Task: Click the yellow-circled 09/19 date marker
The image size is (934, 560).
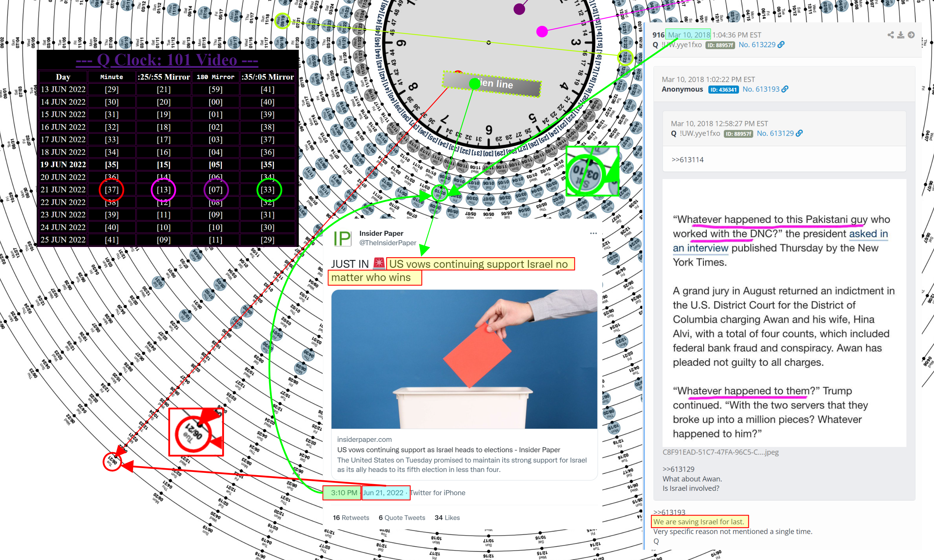Action: (282, 21)
